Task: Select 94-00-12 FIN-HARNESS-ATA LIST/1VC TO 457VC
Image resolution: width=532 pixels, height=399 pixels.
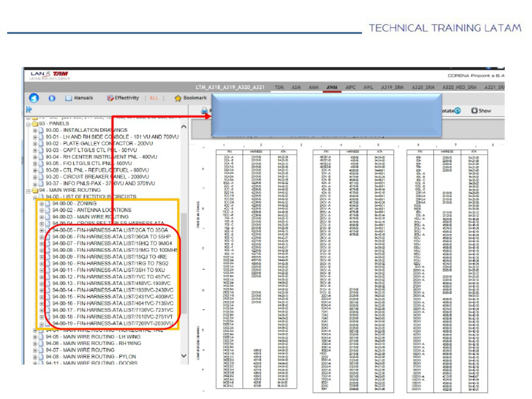Action: pyautogui.click(x=111, y=277)
